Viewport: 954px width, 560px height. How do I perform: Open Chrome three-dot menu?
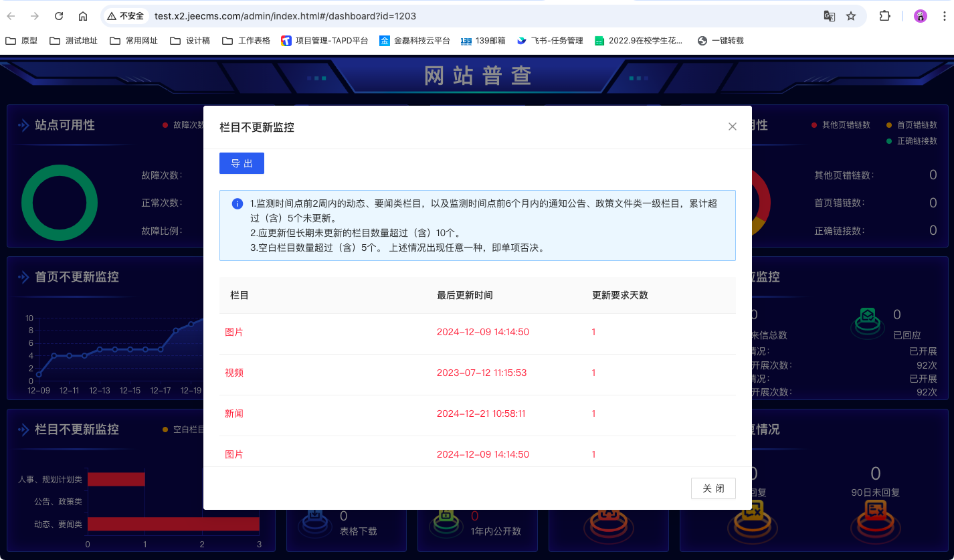[x=943, y=16]
